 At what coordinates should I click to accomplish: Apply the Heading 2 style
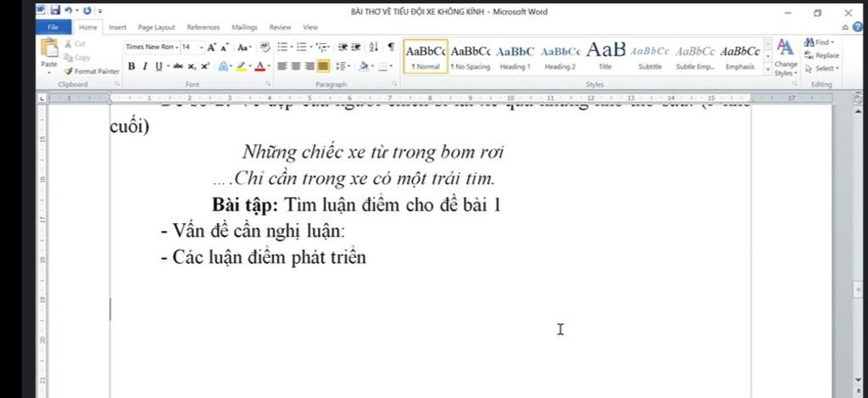(560, 57)
